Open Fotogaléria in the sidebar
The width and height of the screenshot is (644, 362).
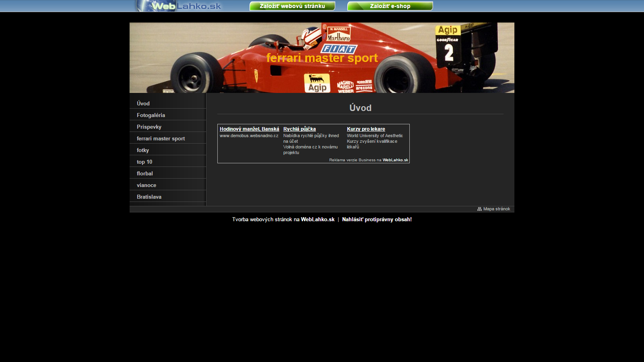pyautogui.click(x=168, y=115)
